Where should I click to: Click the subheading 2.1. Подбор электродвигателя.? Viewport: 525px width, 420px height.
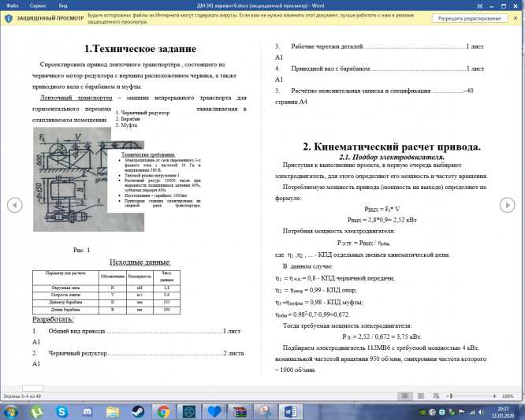[x=392, y=157]
